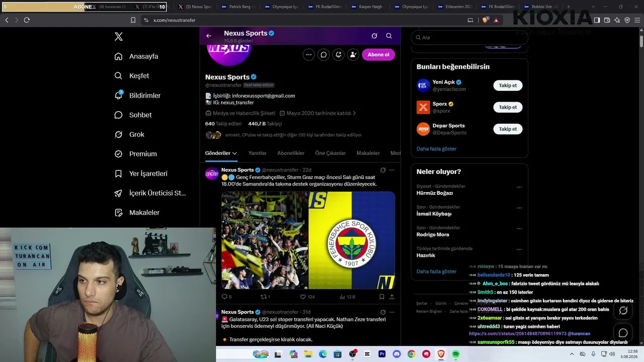Open Premium in the sidebar
This screenshot has height=362, width=644.
point(135,154)
